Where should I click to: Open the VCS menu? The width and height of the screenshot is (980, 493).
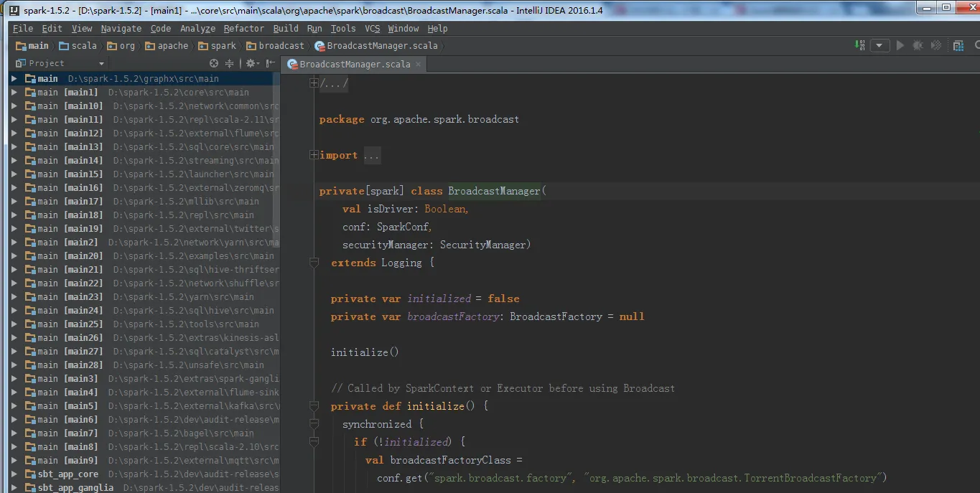tap(372, 29)
